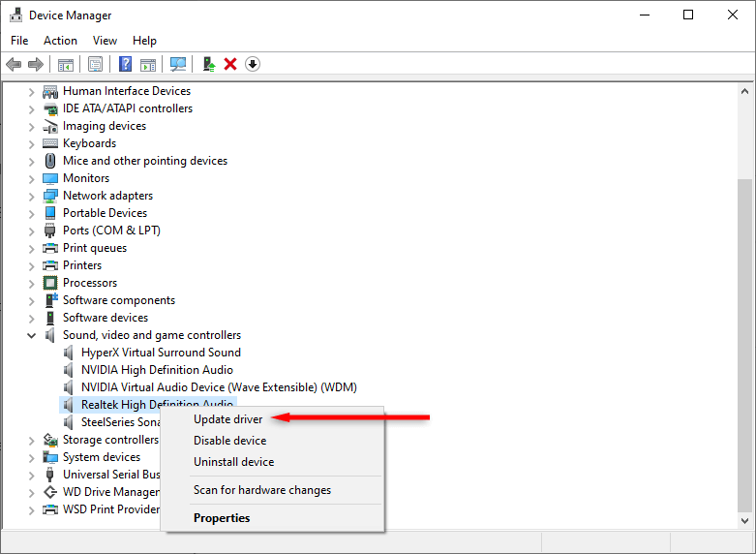
Task: Click the Monitors category icon
Action: click(x=50, y=178)
